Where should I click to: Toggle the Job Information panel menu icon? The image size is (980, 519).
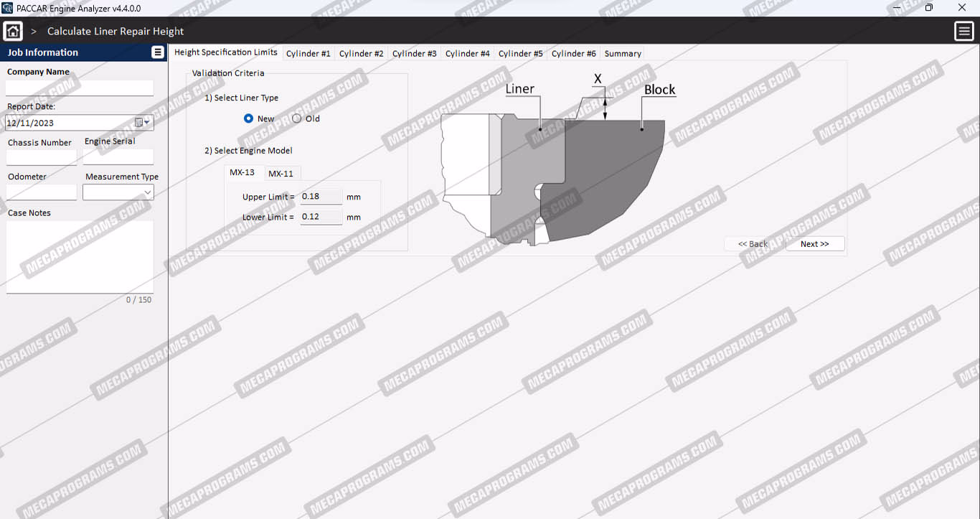coord(158,52)
